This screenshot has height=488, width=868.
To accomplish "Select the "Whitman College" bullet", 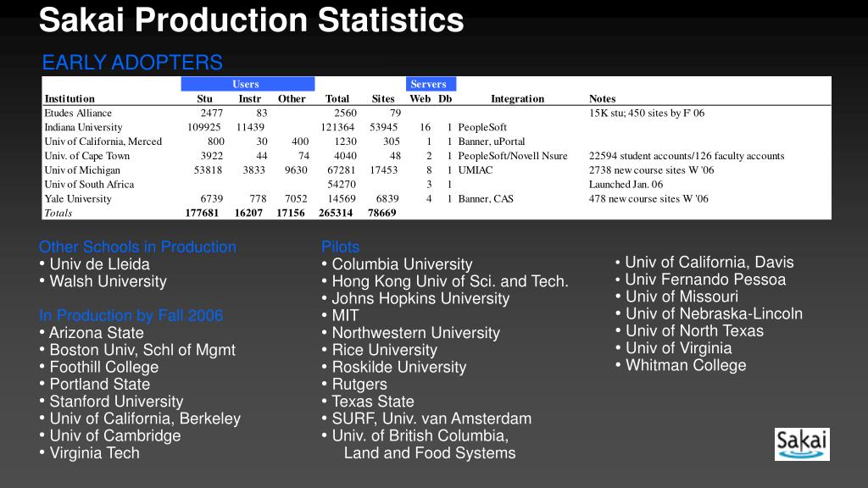I will (681, 365).
